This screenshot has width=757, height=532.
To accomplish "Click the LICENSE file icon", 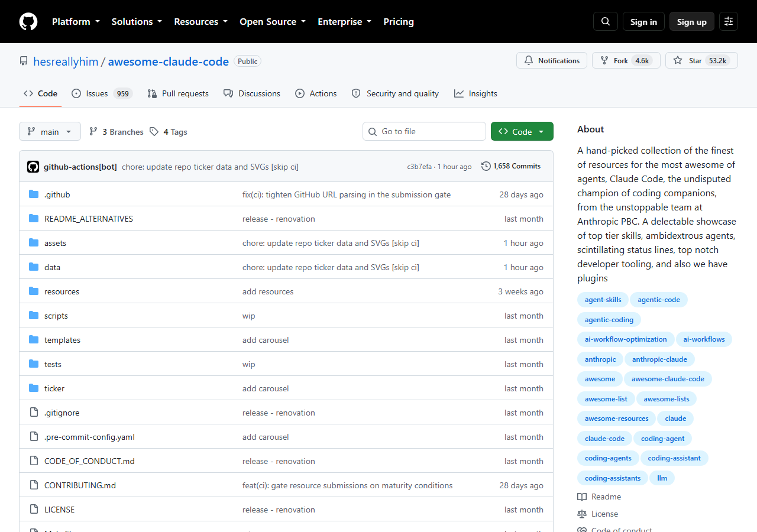I will [34, 510].
